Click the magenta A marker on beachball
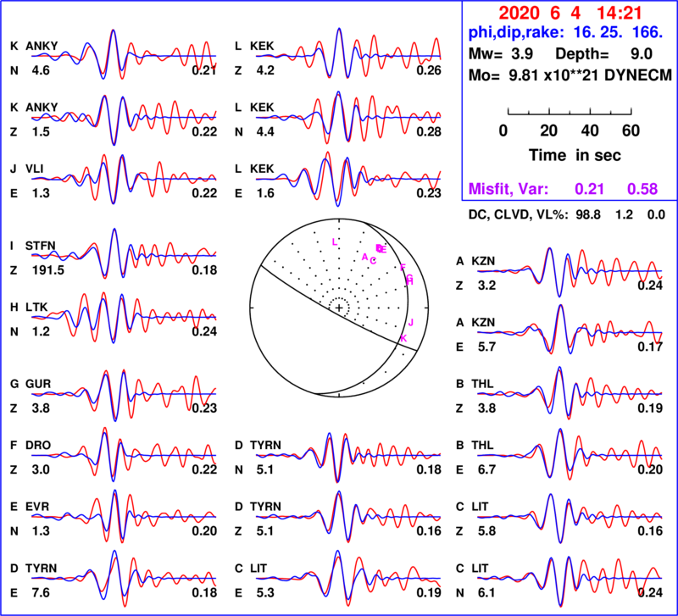 coord(364,258)
